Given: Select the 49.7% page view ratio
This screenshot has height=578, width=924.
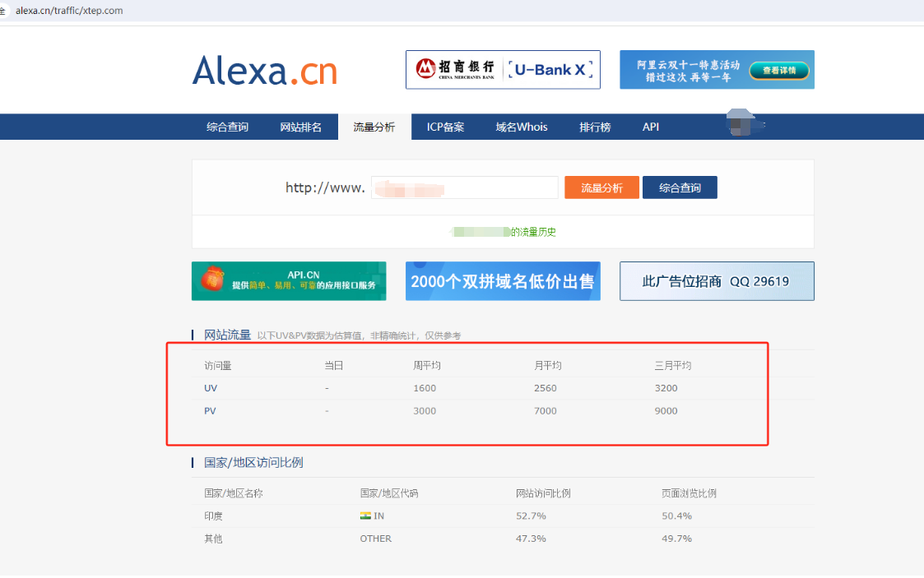Looking at the screenshot, I should (x=676, y=539).
